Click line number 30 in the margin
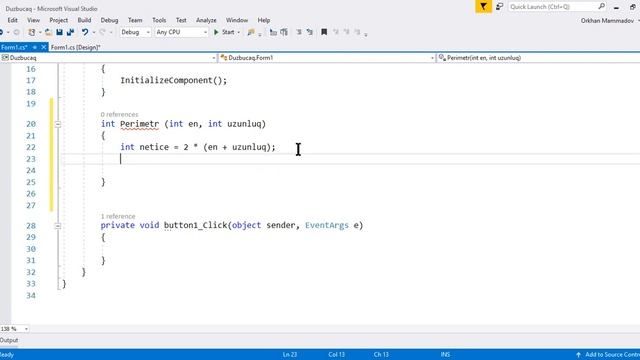640x360 pixels. [31, 249]
